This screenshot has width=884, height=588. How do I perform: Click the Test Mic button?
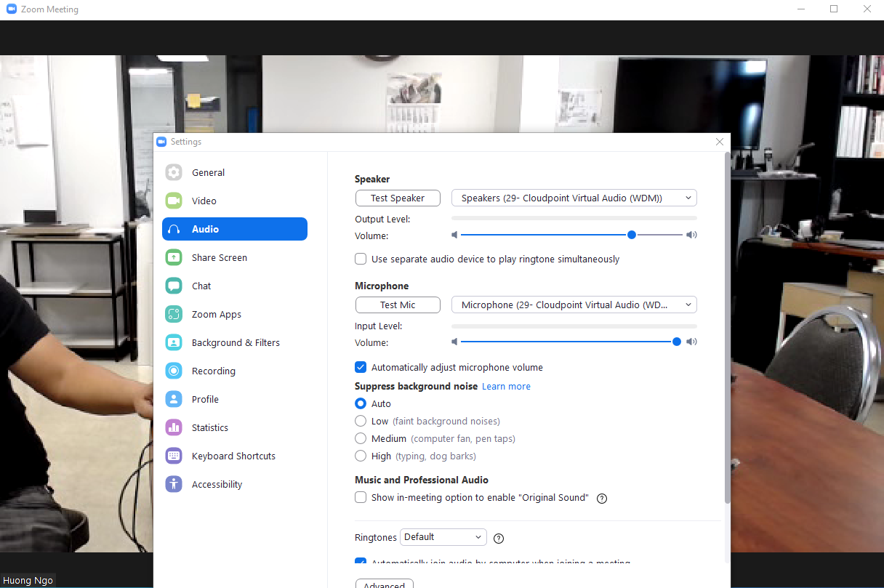point(398,305)
